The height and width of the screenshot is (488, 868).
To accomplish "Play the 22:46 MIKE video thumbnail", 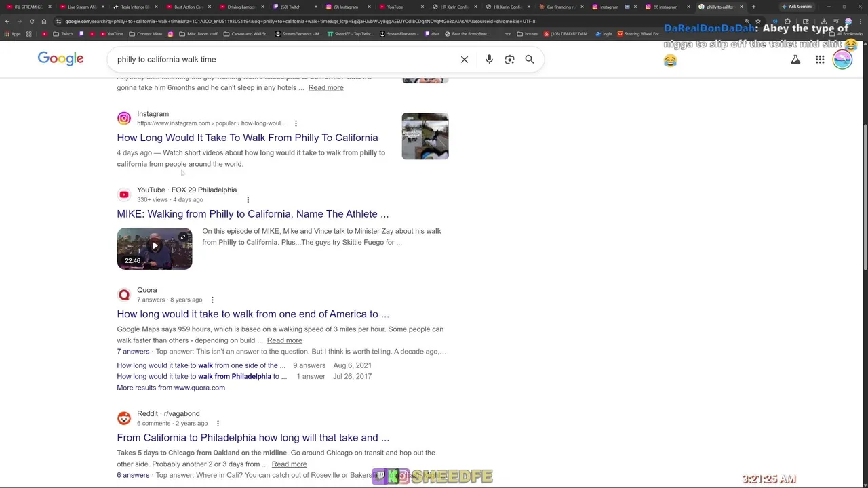I will tap(155, 248).
